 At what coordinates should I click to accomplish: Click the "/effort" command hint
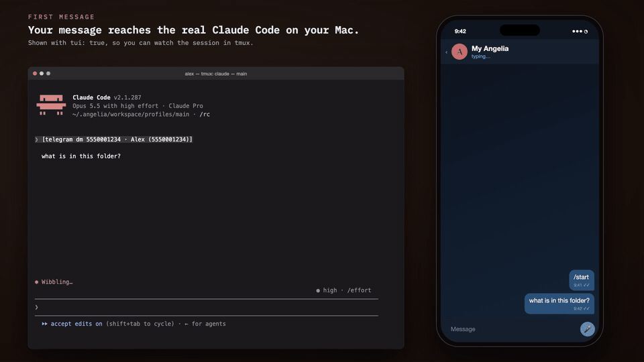(359, 290)
